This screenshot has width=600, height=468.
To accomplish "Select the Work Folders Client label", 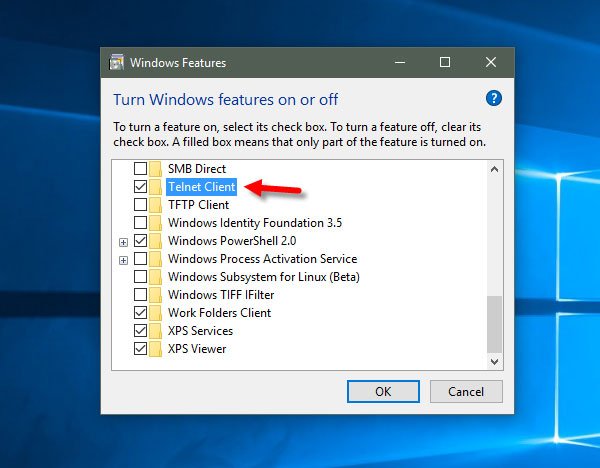I will pos(219,313).
